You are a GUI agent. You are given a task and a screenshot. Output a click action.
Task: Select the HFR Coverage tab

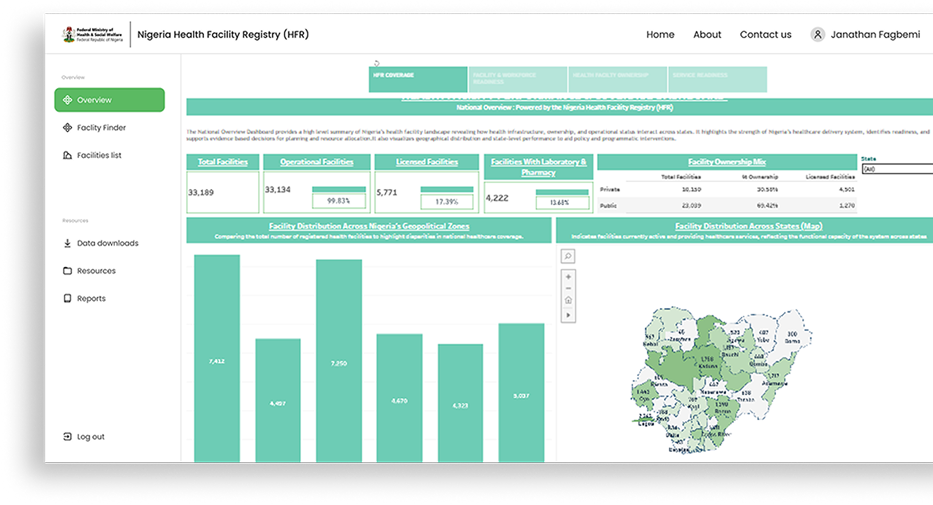pos(418,79)
